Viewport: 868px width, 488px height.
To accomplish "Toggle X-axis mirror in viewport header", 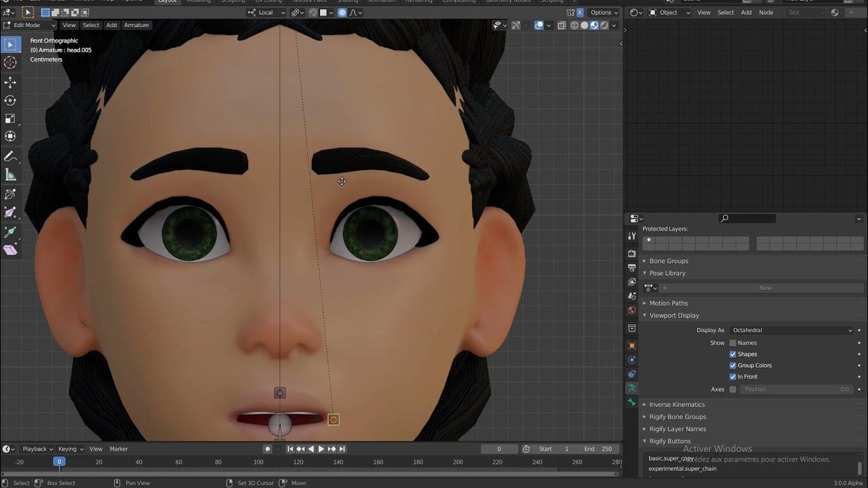I will 580,12.
